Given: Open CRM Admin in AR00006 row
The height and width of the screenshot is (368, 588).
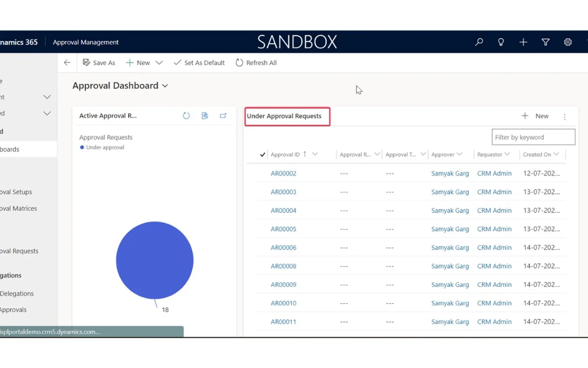Looking at the screenshot, I should tap(494, 247).
